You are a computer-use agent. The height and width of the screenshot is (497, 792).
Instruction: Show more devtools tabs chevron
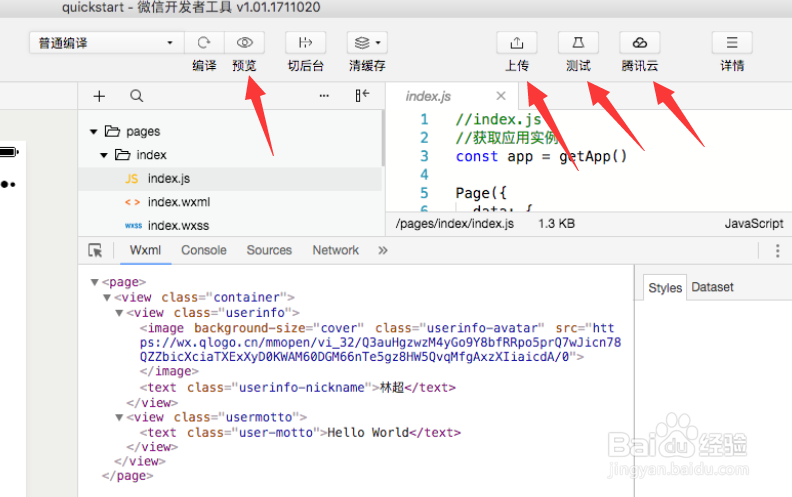tap(383, 251)
